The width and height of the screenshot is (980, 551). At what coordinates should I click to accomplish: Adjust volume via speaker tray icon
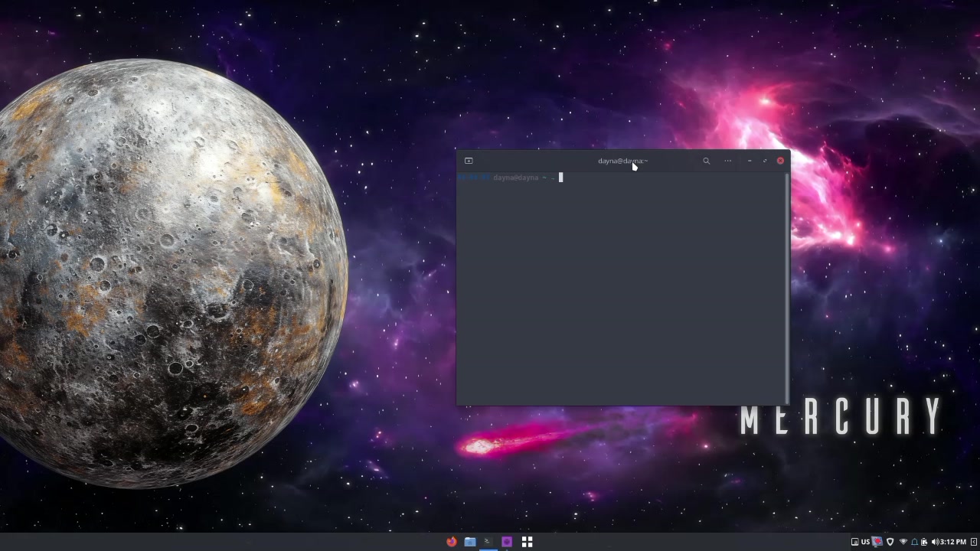(x=934, y=542)
